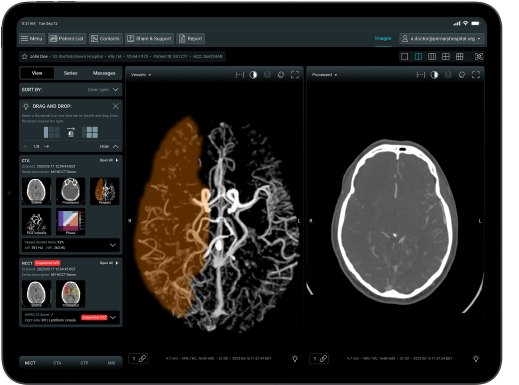Click the red Suspected LVO tag beside NCCT
This screenshot has height=385, width=519.
47,263
